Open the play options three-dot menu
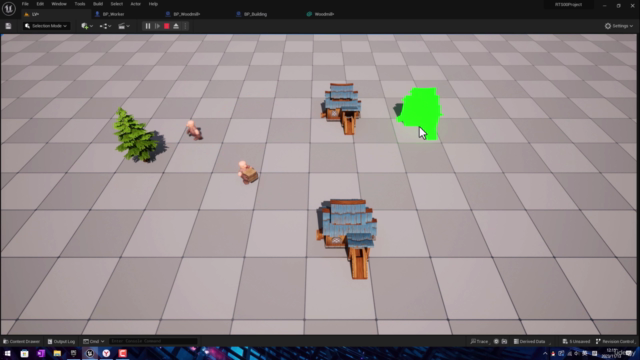The height and width of the screenshot is (360, 640). coord(185,26)
